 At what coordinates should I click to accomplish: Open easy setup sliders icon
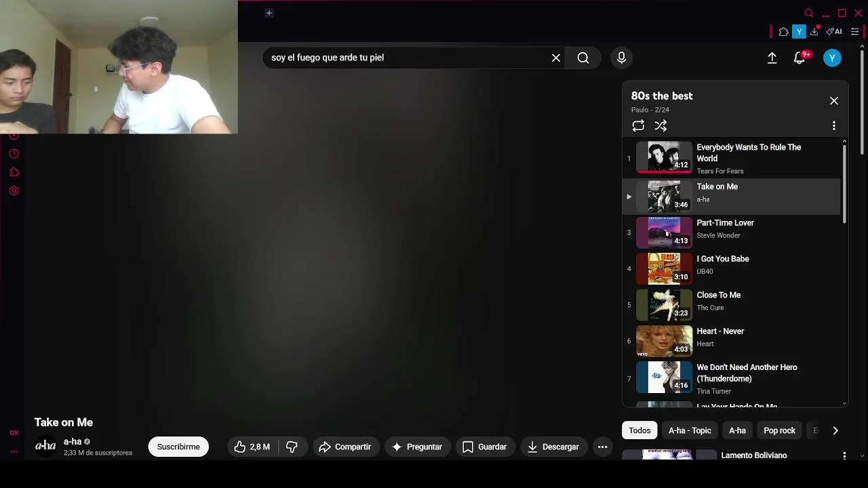pos(854,32)
